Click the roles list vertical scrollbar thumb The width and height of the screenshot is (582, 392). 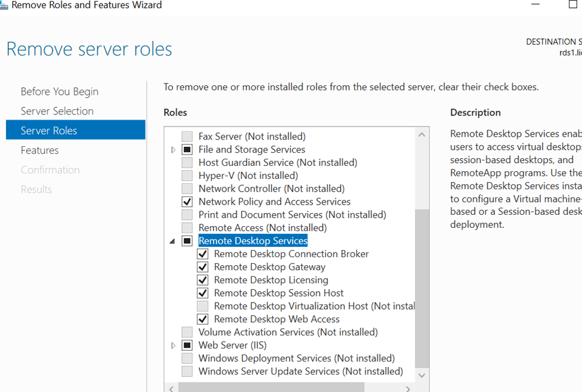tap(421, 288)
